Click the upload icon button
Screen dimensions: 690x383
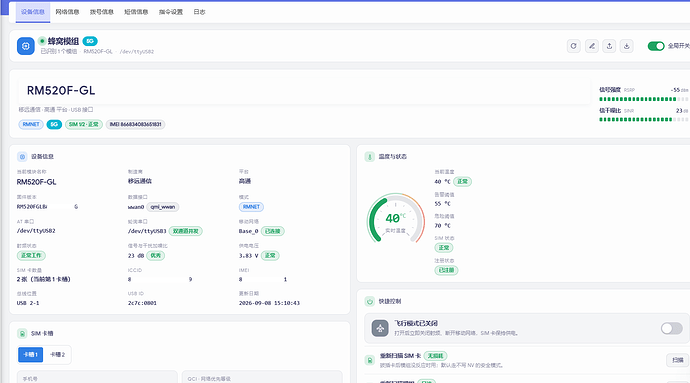click(x=609, y=46)
